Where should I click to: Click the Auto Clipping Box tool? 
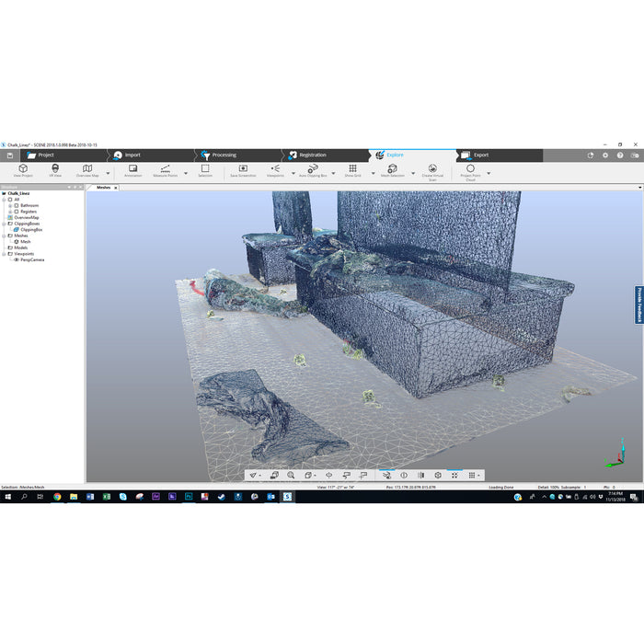pyautogui.click(x=313, y=170)
